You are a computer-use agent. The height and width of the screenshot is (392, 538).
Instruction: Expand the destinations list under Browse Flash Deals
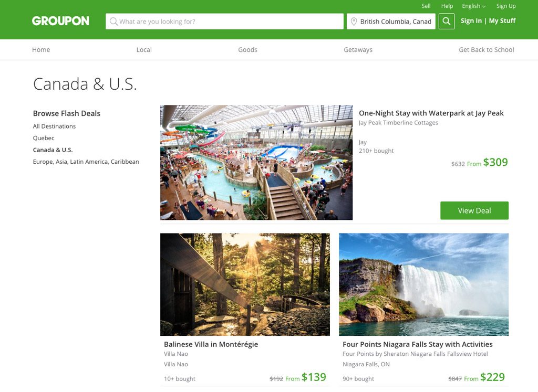pos(54,126)
